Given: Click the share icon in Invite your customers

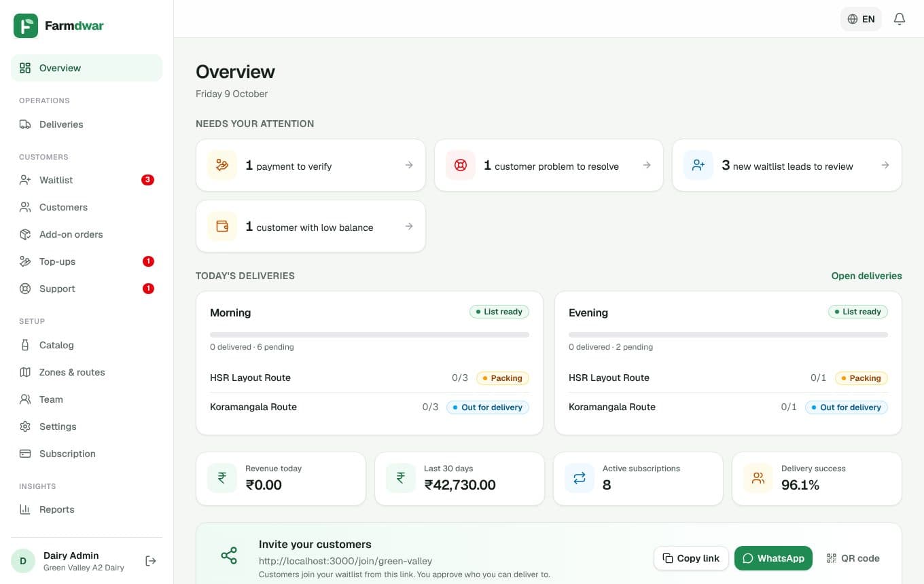Looking at the screenshot, I should pos(229,555).
